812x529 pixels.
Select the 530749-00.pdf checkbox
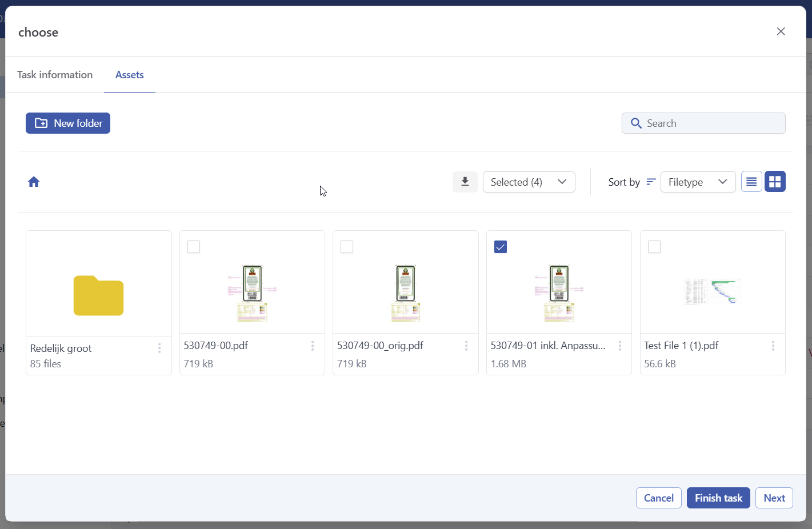click(194, 247)
